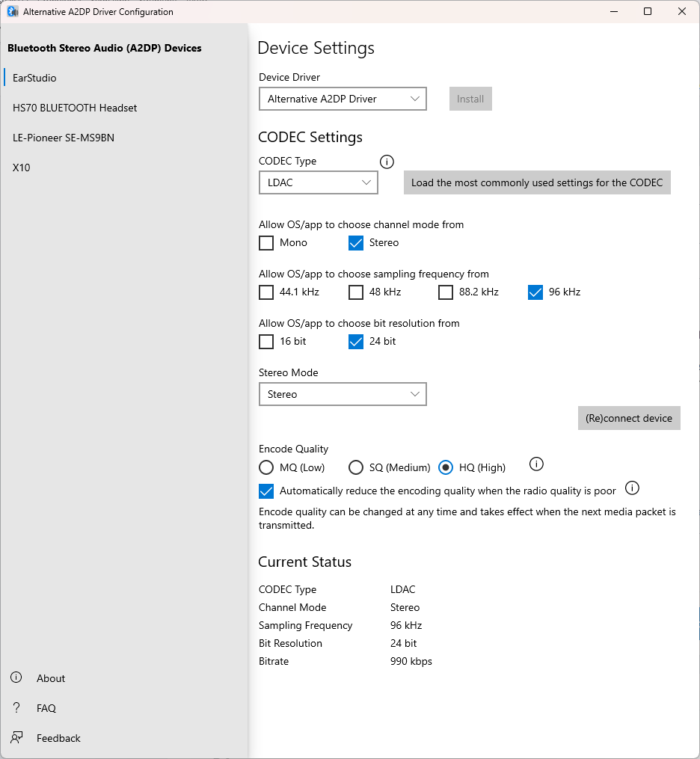
Task: Select the SQ (Medium) encode quality
Action: [x=356, y=468]
